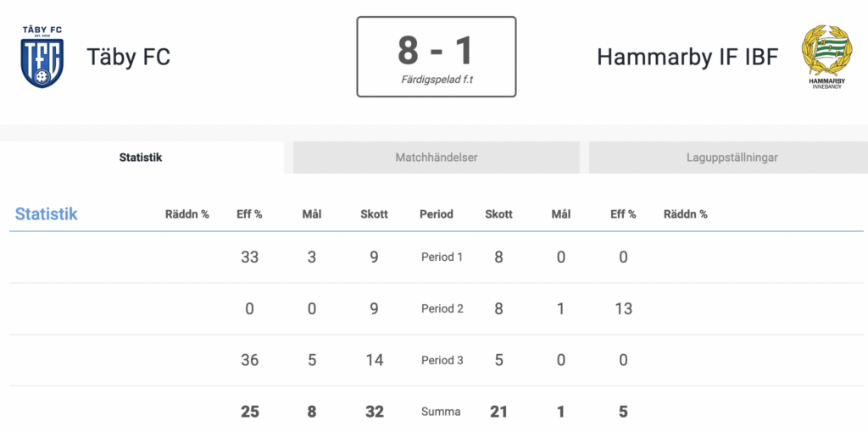Click the blue Statistik section heading
This screenshot has width=868, height=432.
click(47, 214)
